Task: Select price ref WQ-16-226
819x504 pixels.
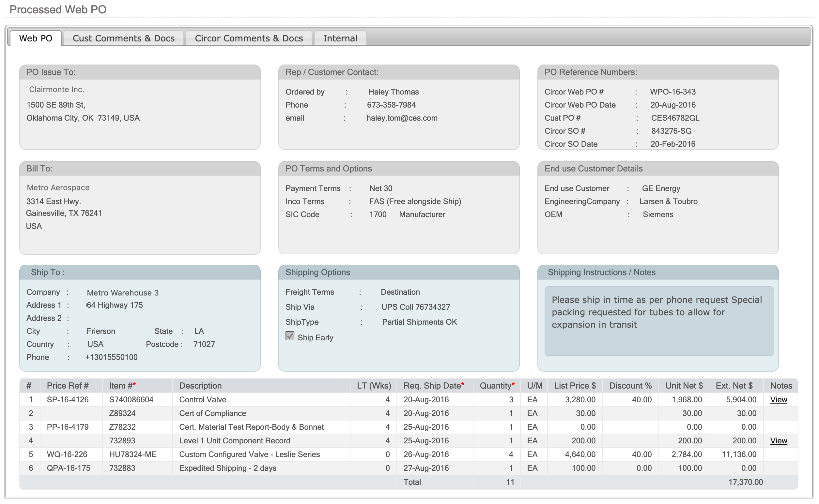Action: click(67, 454)
